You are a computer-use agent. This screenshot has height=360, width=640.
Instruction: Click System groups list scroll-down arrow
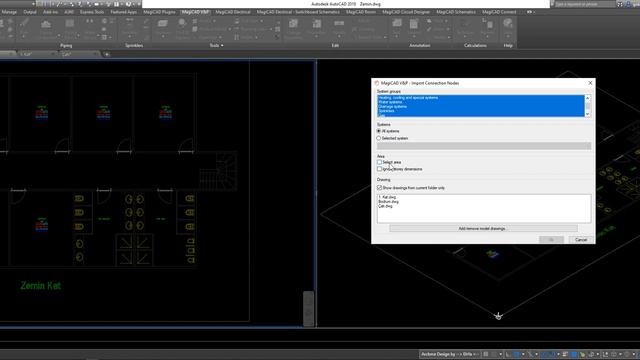(588, 114)
